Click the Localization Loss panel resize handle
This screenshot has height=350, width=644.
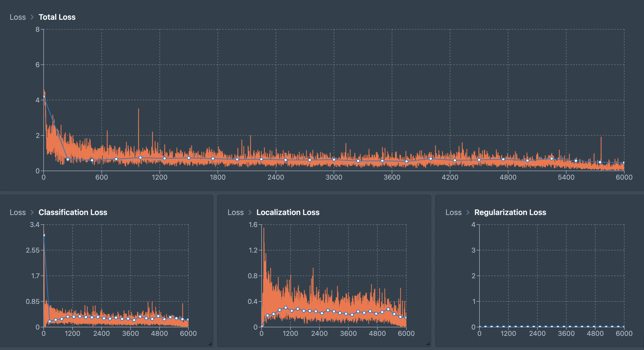coord(428,344)
